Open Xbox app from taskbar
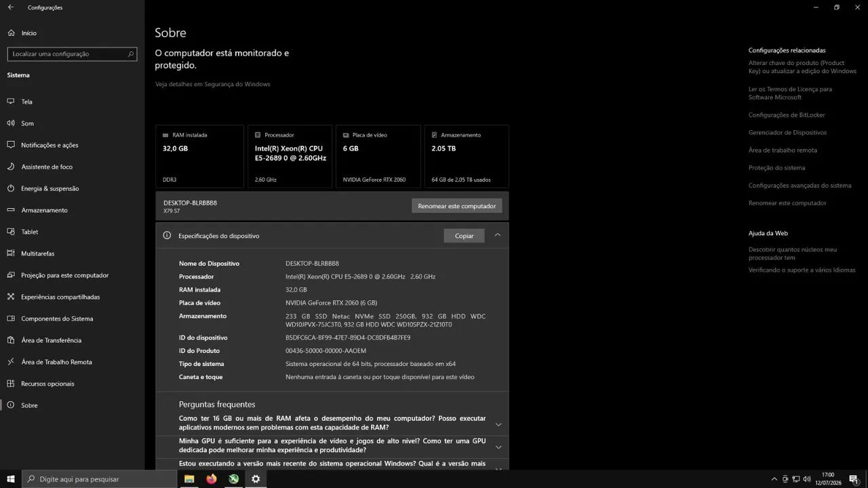Image resolution: width=868 pixels, height=488 pixels. [233, 479]
